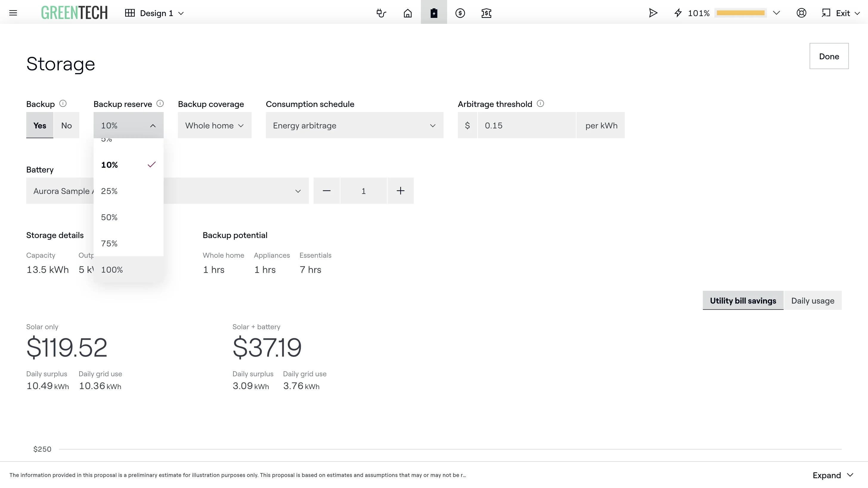
Task: Expand the energy offset chevron
Action: pos(777,13)
